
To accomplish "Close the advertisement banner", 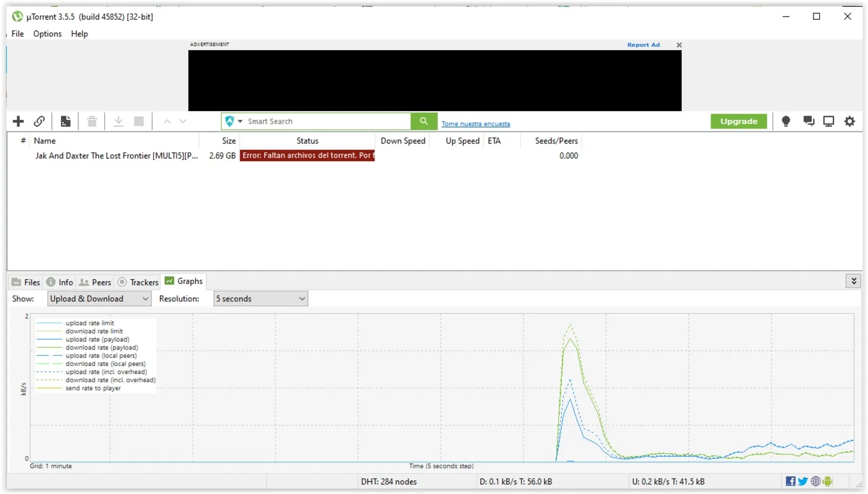I will pyautogui.click(x=679, y=45).
